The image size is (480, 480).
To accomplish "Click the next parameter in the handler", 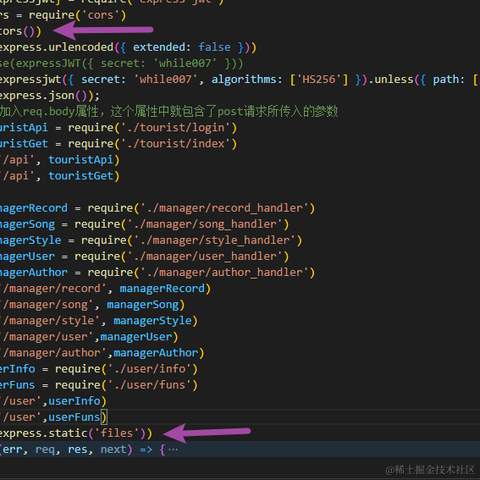I will coord(113,449).
